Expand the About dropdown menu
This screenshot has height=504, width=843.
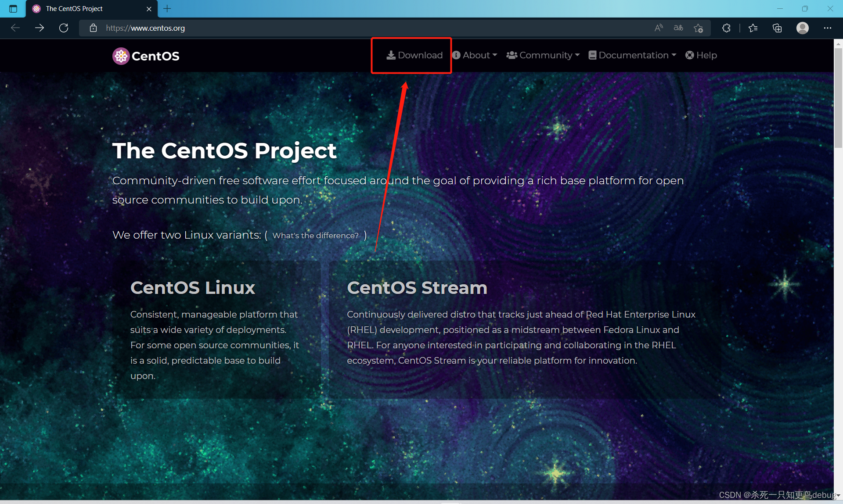tap(476, 55)
